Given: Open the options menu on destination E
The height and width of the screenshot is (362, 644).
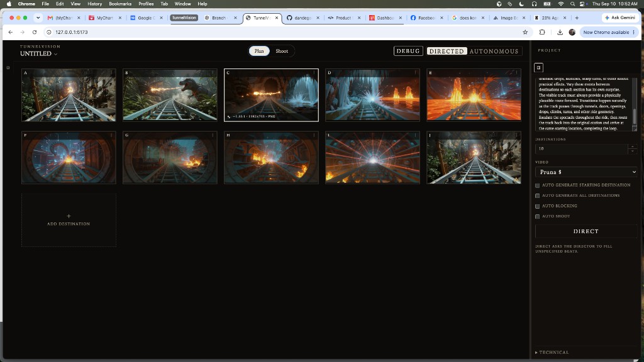Looking at the screenshot, I should click(x=517, y=73).
